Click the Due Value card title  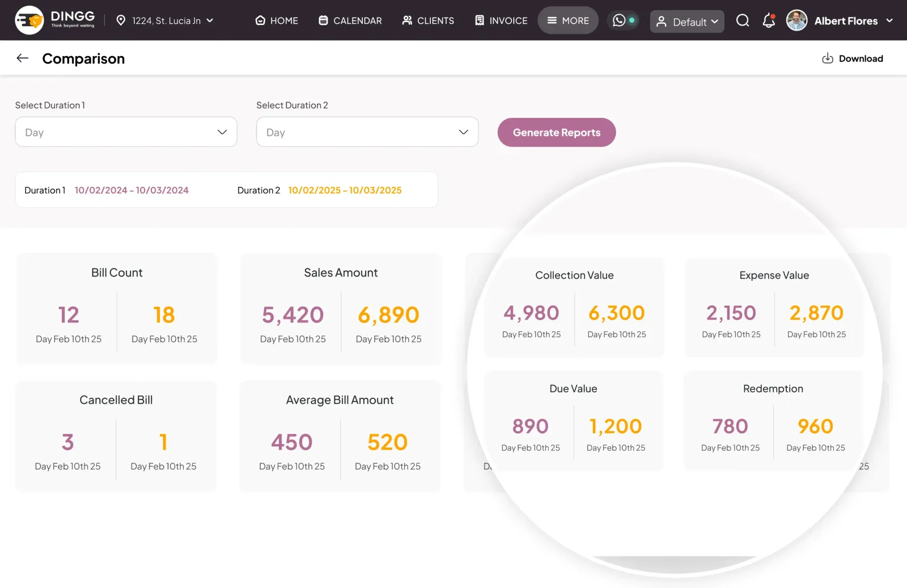[573, 389]
